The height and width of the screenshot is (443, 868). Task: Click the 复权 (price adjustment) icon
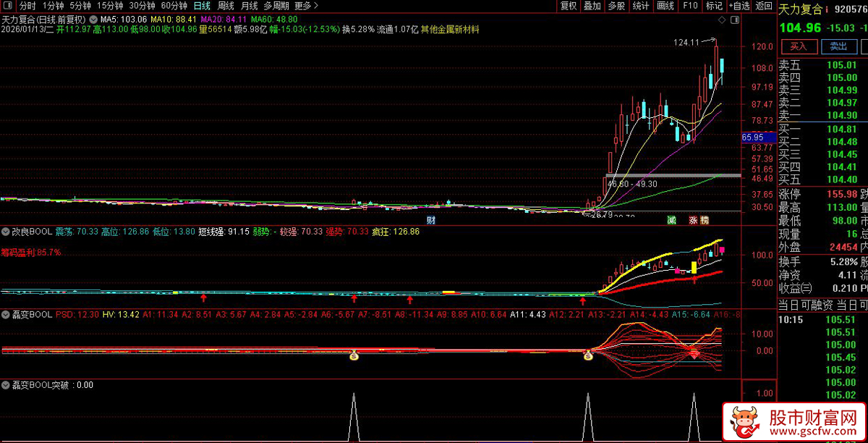(568, 6)
